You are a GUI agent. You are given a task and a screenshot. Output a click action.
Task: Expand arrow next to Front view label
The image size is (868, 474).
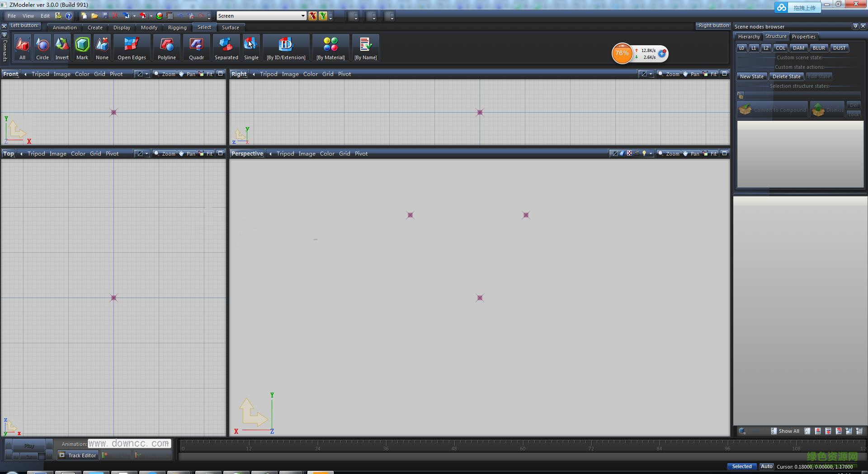[25, 74]
